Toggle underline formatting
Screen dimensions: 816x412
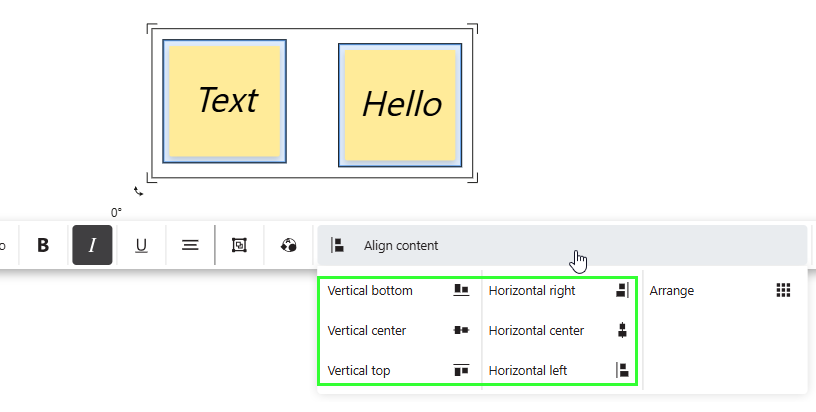pyautogui.click(x=141, y=245)
